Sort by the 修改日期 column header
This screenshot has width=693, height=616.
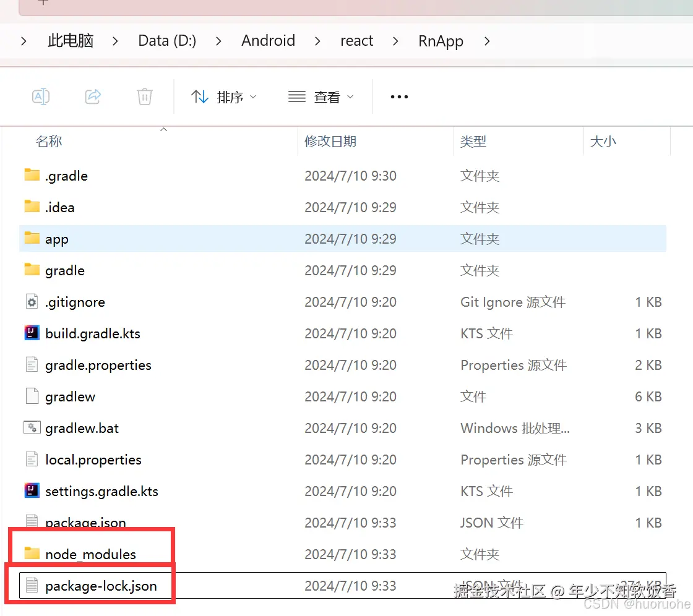[330, 142]
